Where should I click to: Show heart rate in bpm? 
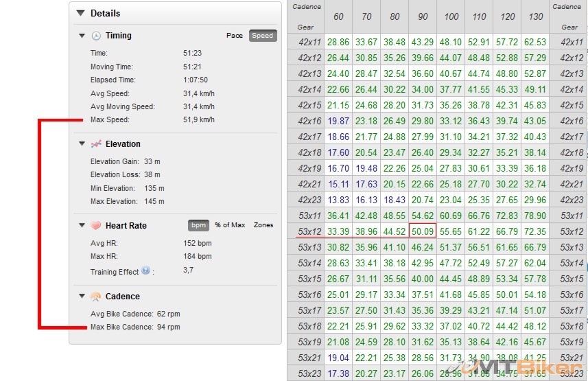point(198,225)
